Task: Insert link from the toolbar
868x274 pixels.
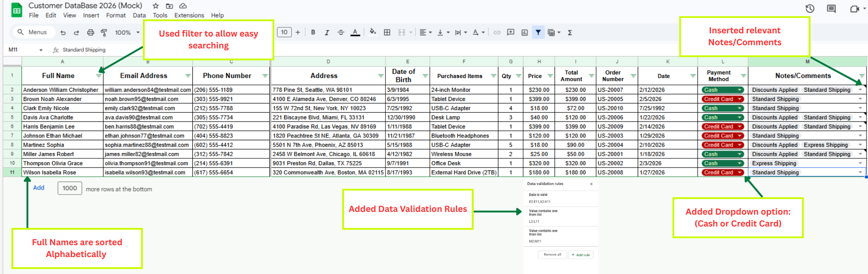Action: [x=497, y=32]
